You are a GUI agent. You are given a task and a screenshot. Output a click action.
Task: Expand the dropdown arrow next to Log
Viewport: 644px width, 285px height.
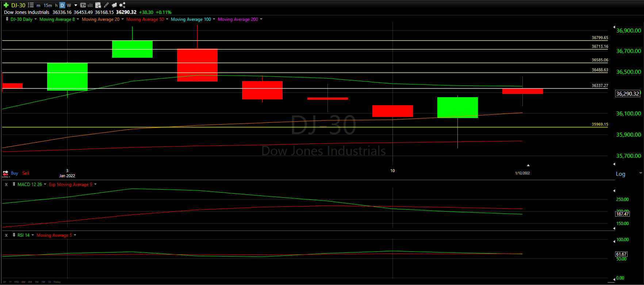(640, 173)
